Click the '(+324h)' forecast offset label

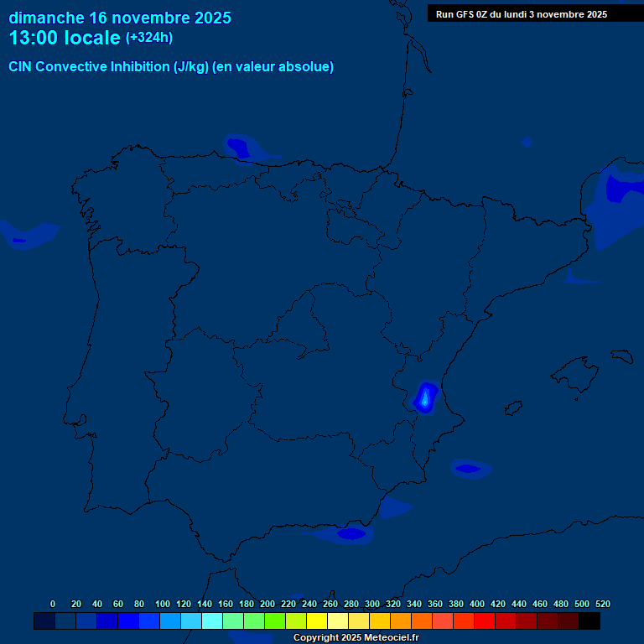coord(149,38)
